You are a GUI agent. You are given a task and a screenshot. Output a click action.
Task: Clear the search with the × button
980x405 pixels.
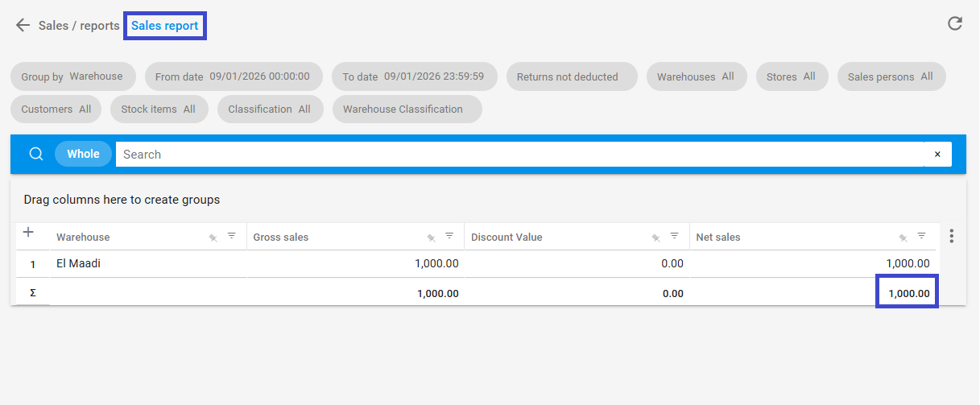[x=937, y=154]
